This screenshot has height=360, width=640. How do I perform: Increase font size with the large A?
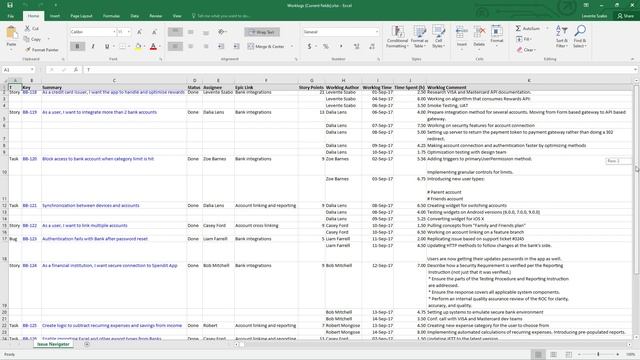(x=140, y=32)
